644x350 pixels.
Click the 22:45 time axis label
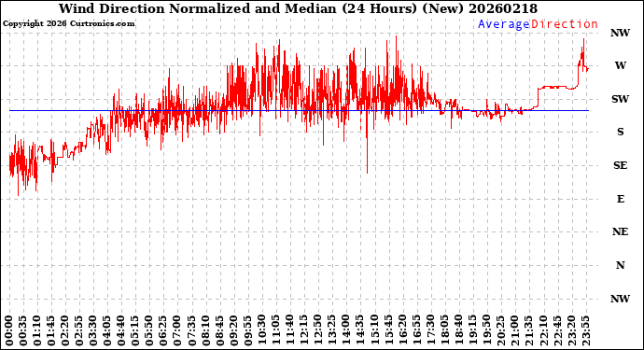pos(557,331)
